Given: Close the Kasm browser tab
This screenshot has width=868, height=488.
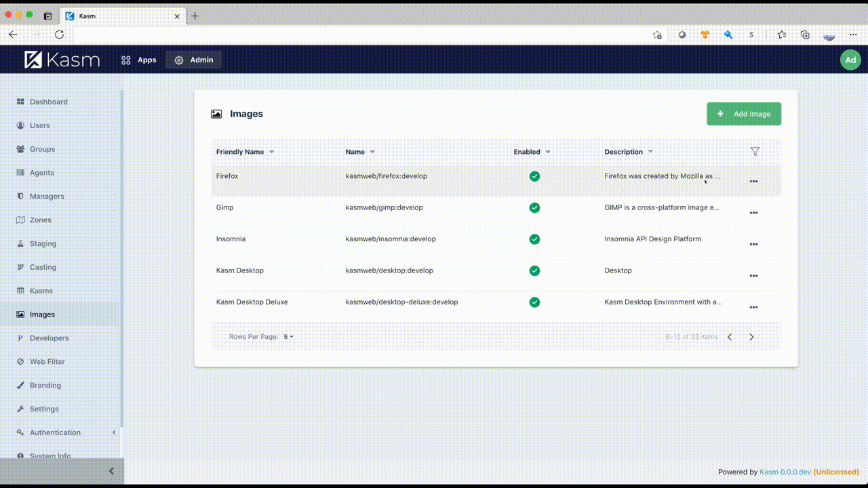Looking at the screenshot, I should pyautogui.click(x=177, y=16).
